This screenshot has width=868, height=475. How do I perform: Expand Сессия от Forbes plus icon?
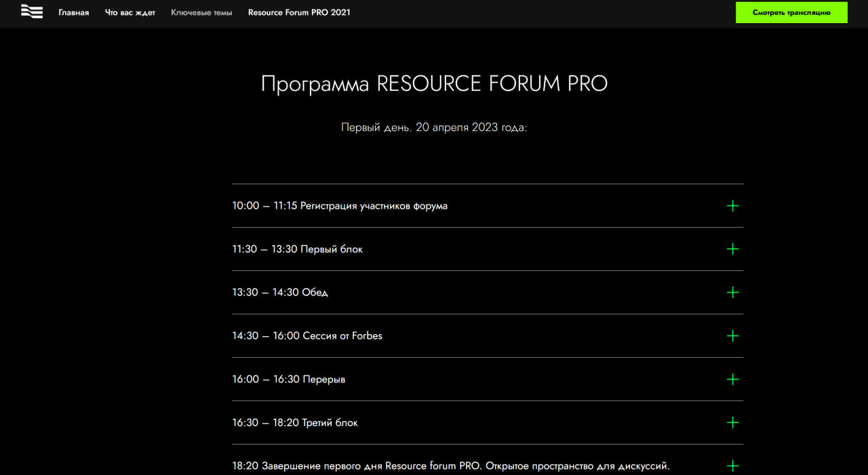(x=732, y=335)
